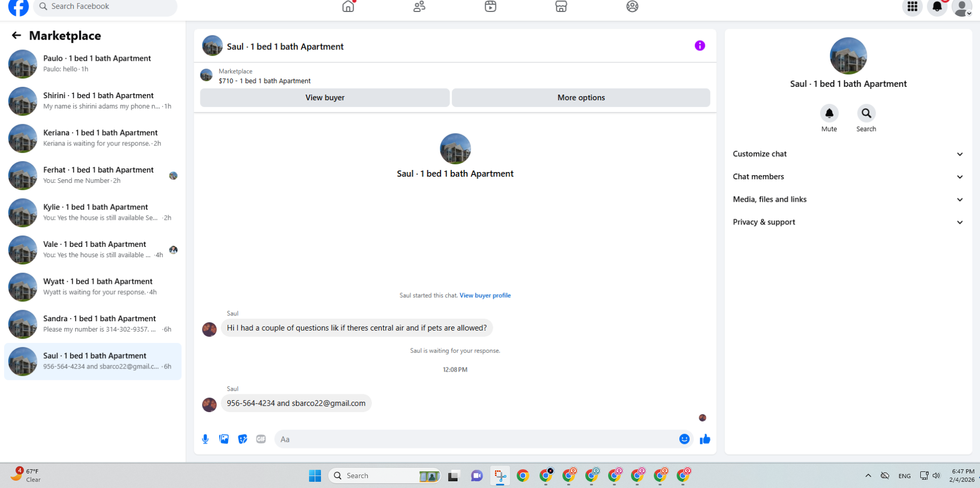Open Keriana's apartment conversation
Image resolution: width=980 pixels, height=488 pixels.
[x=93, y=138]
